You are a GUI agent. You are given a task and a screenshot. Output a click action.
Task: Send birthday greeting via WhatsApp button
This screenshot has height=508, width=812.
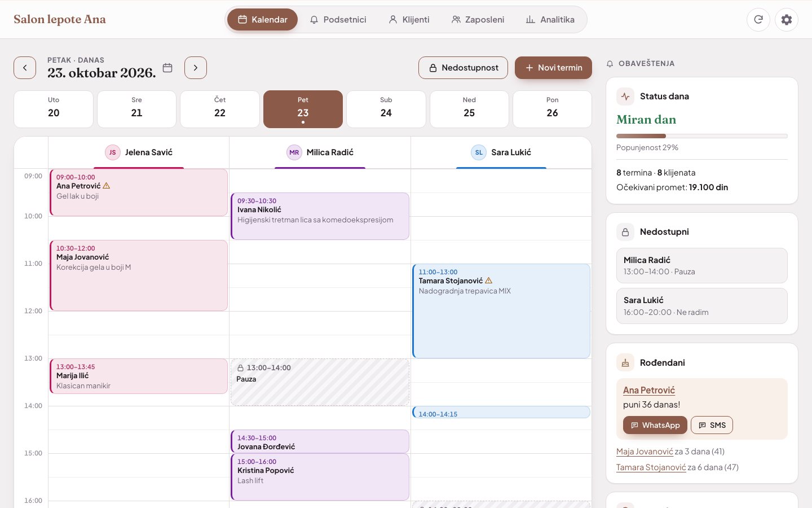pyautogui.click(x=655, y=425)
